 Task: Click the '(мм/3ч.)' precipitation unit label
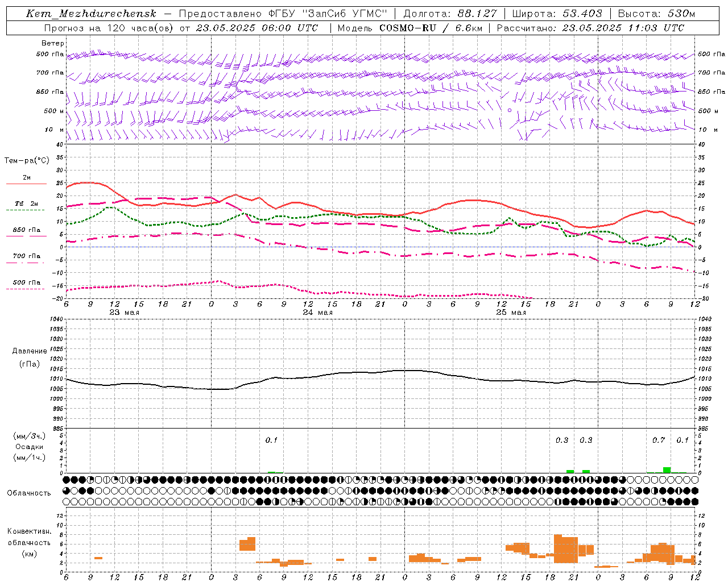point(30,436)
